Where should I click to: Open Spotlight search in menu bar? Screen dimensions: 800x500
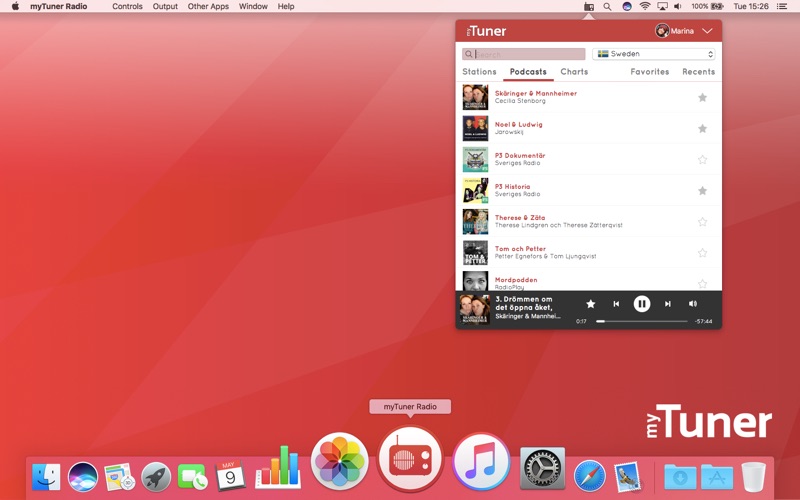click(607, 7)
